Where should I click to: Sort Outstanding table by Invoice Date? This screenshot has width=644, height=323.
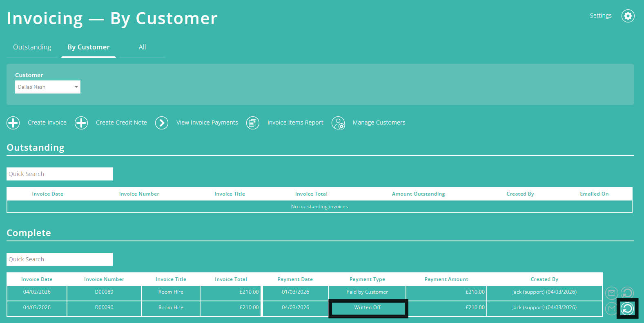pos(48,194)
